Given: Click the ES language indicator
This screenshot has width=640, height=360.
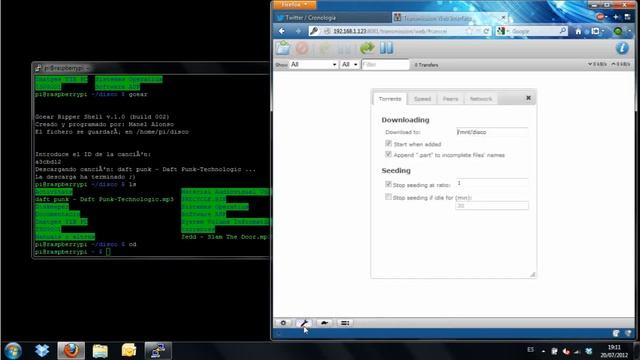Looking at the screenshot, I should click(530, 350).
